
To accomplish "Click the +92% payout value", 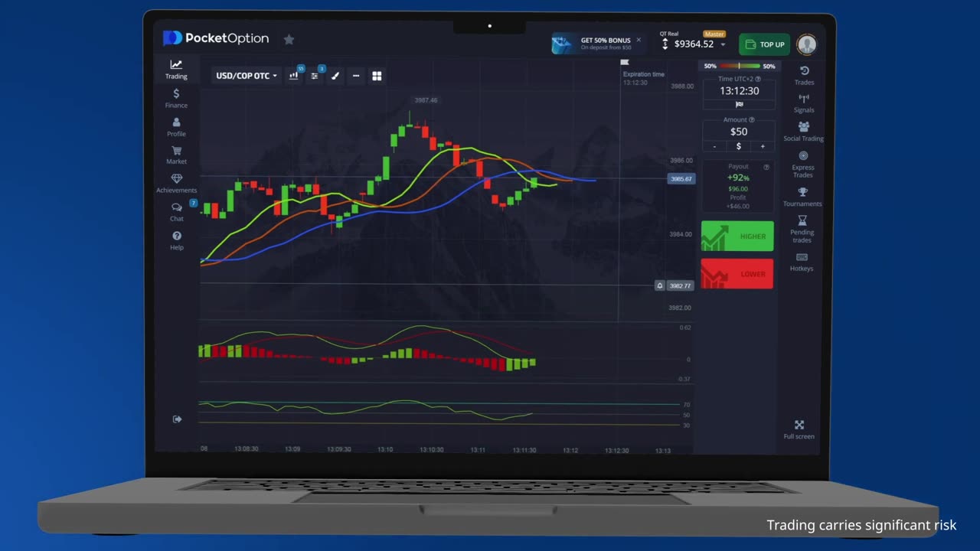I will coord(738,178).
